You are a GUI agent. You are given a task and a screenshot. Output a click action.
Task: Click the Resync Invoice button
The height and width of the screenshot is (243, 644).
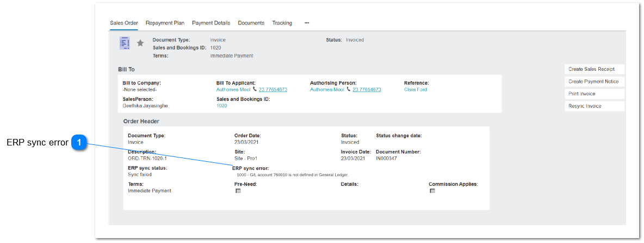pyautogui.click(x=595, y=106)
